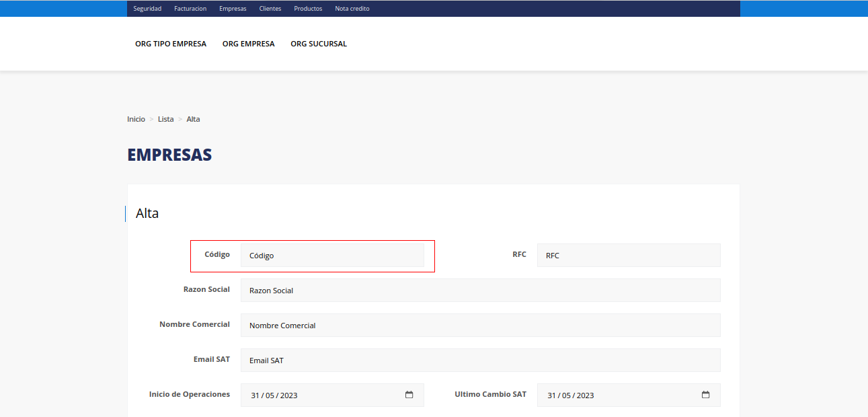Viewport: 868px width, 417px height.
Task: Select the Razon Social input box
Action: coord(480,291)
